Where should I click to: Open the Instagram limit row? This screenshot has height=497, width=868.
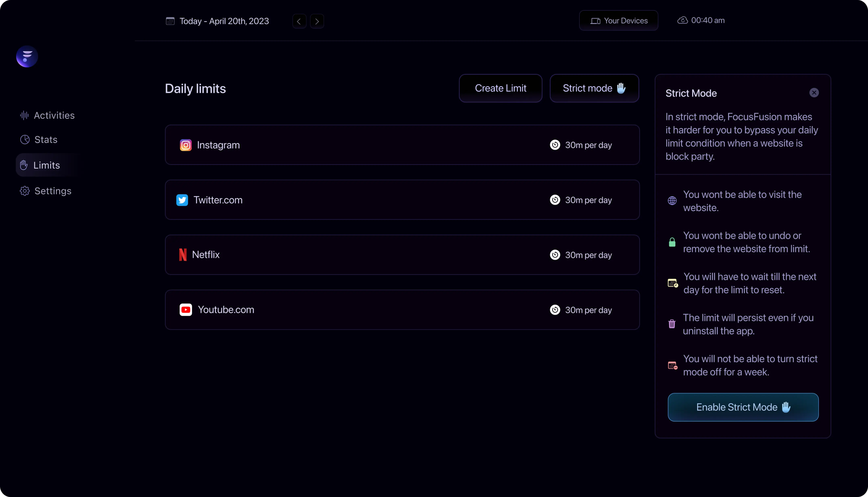pos(402,145)
